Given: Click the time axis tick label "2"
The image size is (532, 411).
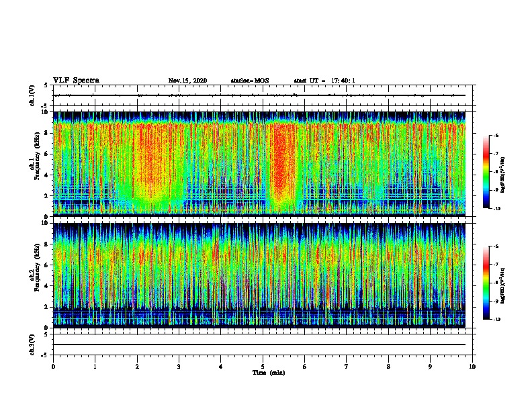Looking at the screenshot, I should (137, 367).
